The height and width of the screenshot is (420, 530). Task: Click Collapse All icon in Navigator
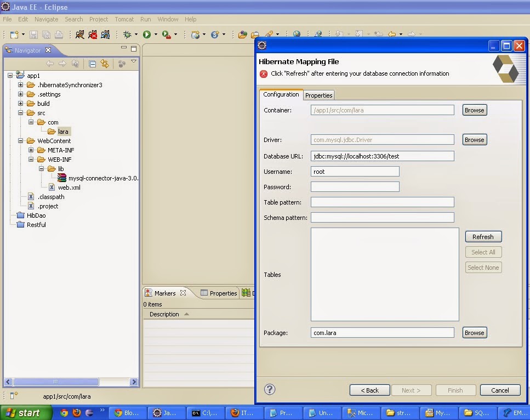click(92, 64)
